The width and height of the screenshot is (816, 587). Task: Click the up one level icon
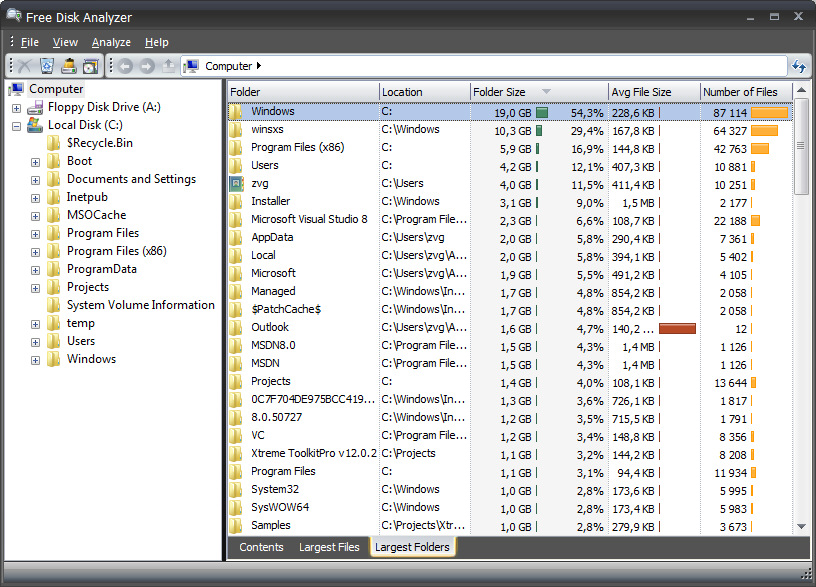tap(169, 66)
